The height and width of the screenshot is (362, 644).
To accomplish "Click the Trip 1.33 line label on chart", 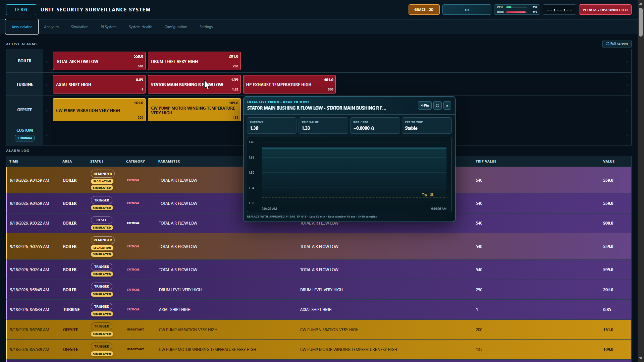I will pyautogui.click(x=428, y=195).
